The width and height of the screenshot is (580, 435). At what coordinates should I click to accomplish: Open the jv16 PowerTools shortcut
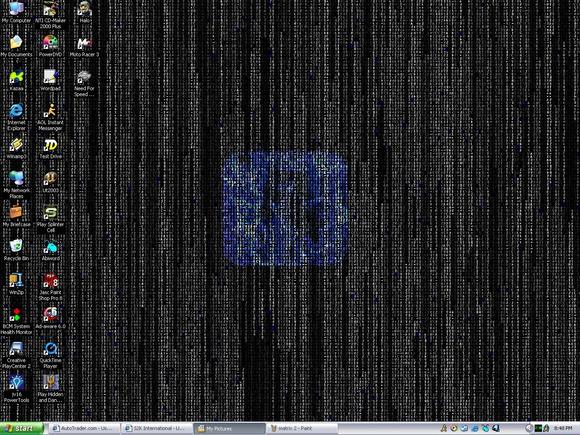(x=16, y=388)
